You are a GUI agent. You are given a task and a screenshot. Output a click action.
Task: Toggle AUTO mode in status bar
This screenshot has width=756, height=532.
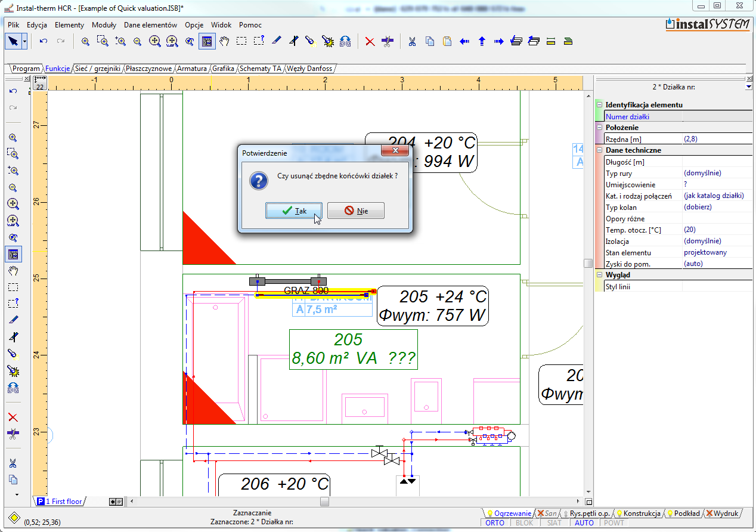tap(584, 523)
